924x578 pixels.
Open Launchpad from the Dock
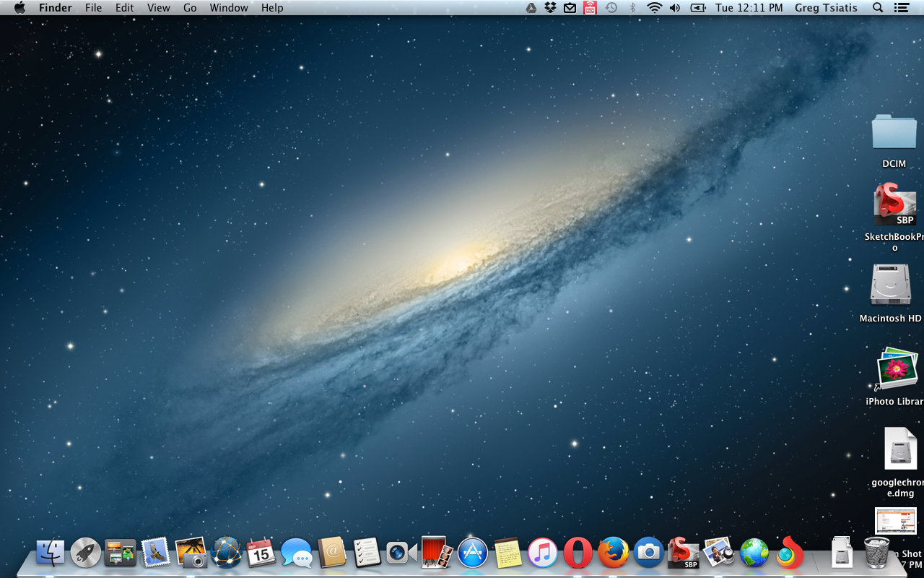coord(85,553)
